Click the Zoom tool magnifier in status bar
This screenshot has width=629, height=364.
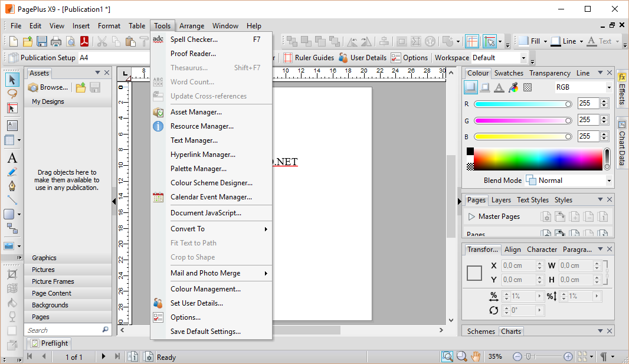pyautogui.click(x=462, y=356)
